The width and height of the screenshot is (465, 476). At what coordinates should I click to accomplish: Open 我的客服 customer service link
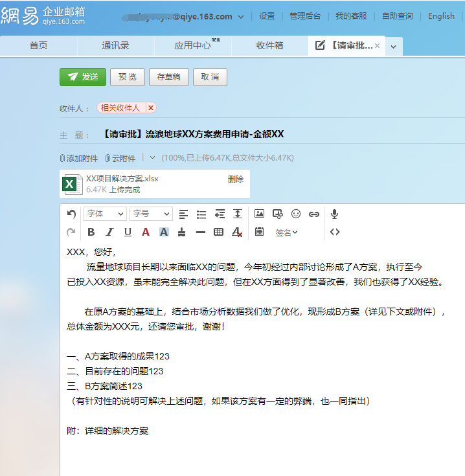[351, 16]
